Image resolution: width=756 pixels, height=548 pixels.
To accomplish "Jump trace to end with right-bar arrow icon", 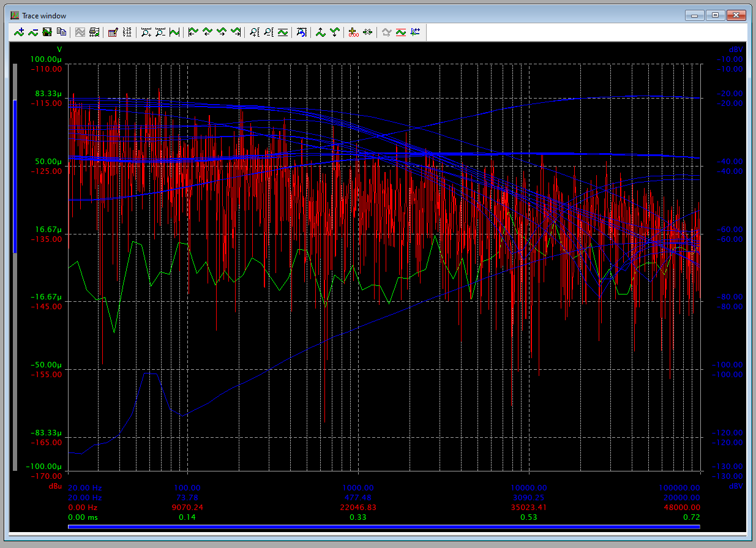I will [x=236, y=32].
